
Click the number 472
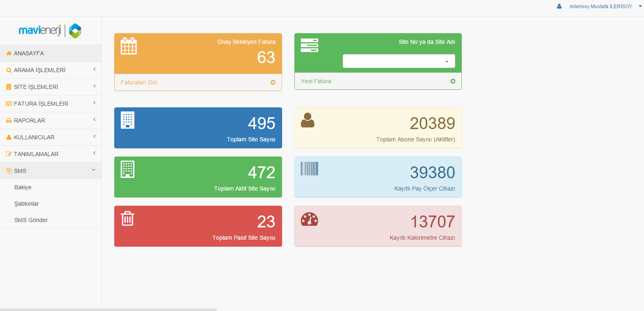(262, 173)
